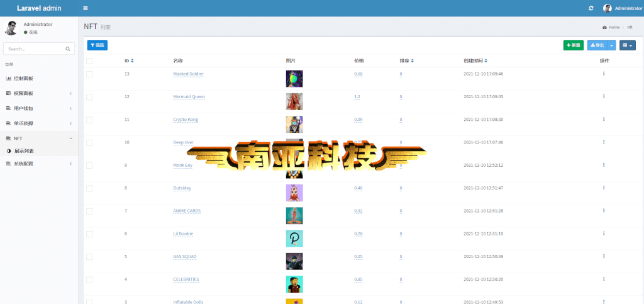Viewport: 644px width, 304px height.
Task: Sort by the 创建时间 column arrows
Action: pos(486,61)
